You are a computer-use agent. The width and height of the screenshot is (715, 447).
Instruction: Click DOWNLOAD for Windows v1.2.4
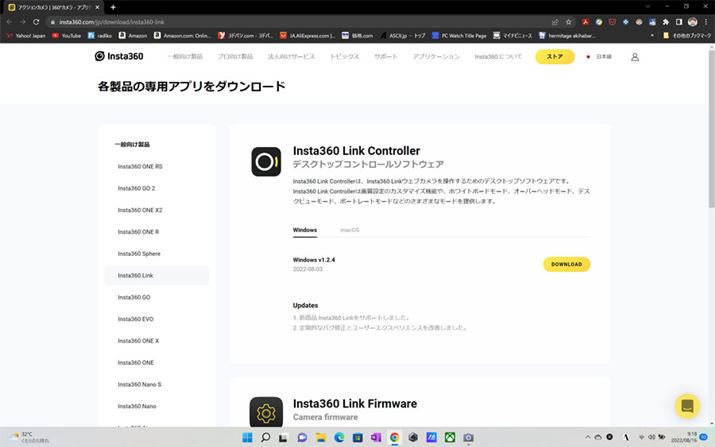coord(566,264)
